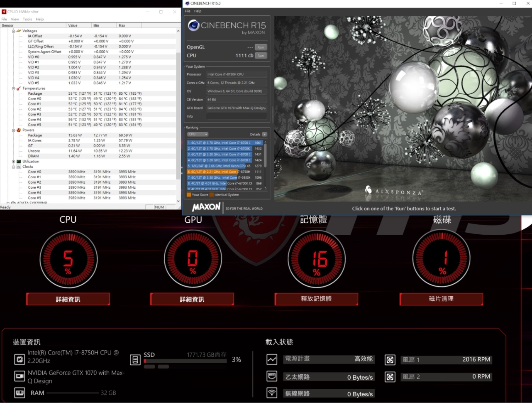Viewport: 532px width, 403px height.
Task: Click the Temperatures thermometer icon in HWMonitor
Action: point(19,88)
